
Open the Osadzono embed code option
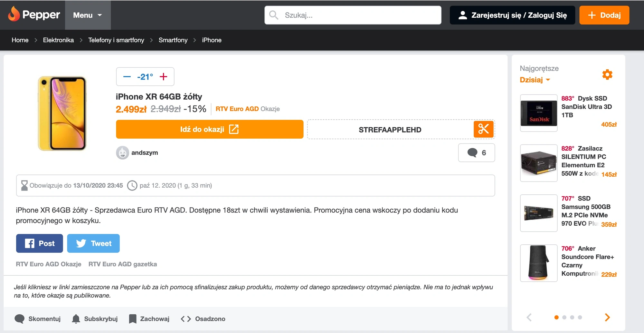203,319
